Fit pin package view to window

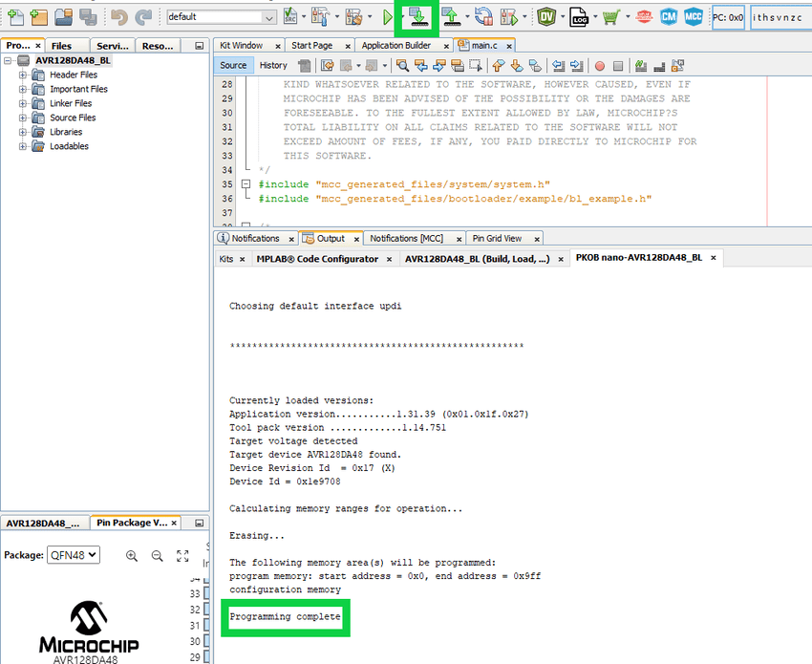tap(182, 555)
